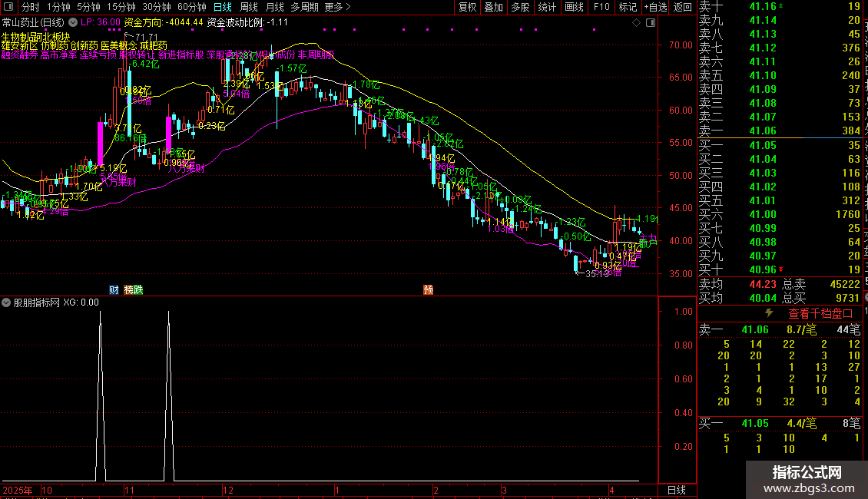Open the 30分钟 period chart
Viewport: 868px width, 499px height.
(157, 7)
